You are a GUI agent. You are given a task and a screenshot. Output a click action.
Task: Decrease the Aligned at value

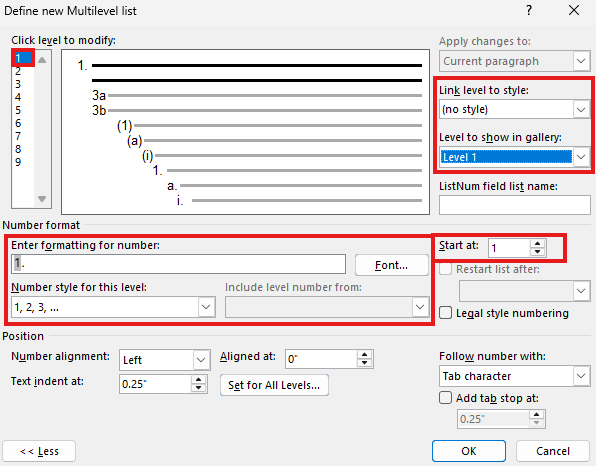click(365, 363)
